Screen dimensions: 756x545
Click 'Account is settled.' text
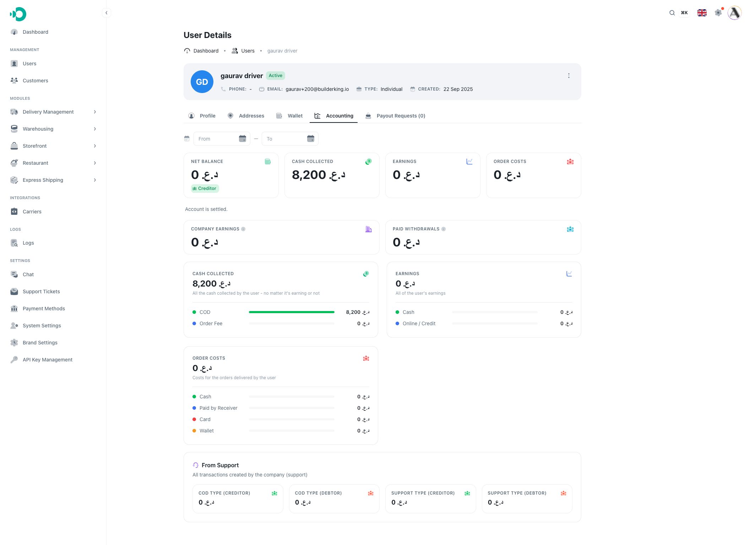pos(206,209)
